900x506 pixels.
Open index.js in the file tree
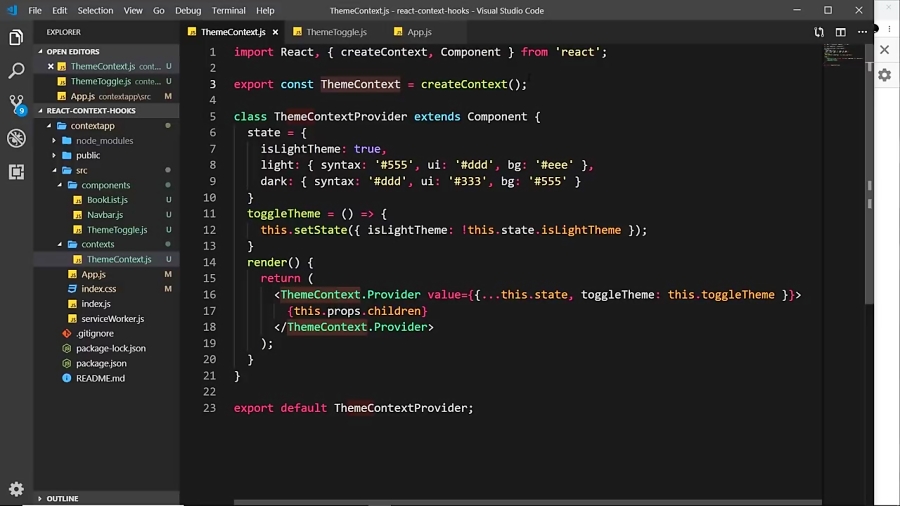click(96, 303)
